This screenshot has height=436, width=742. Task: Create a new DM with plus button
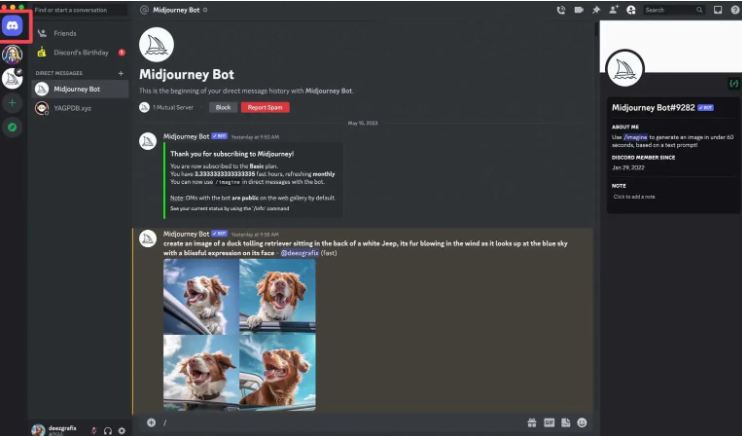click(x=121, y=73)
